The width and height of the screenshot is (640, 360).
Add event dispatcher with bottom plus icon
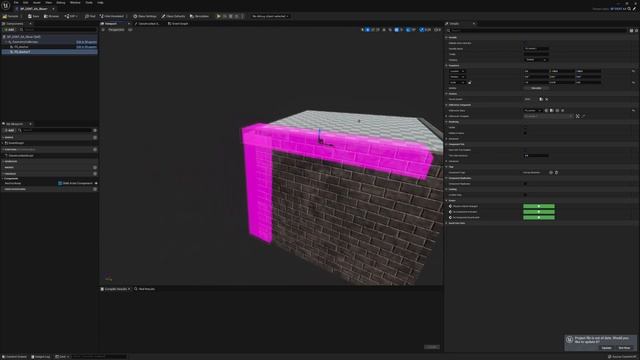95,189
